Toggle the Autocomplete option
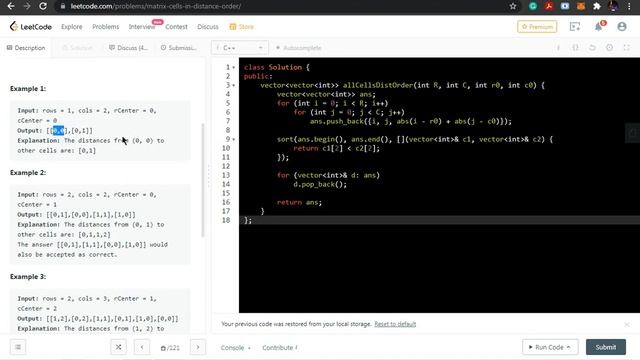The height and width of the screenshot is (360, 640). (299, 48)
